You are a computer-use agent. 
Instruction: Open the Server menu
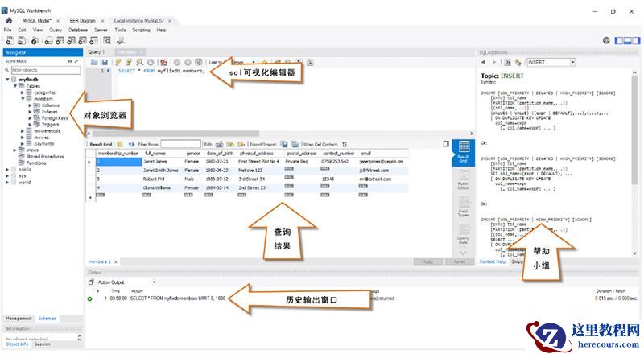(x=101, y=30)
